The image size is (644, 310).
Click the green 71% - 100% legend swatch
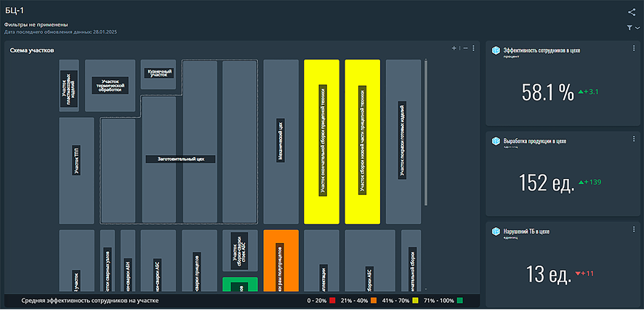(x=460, y=301)
